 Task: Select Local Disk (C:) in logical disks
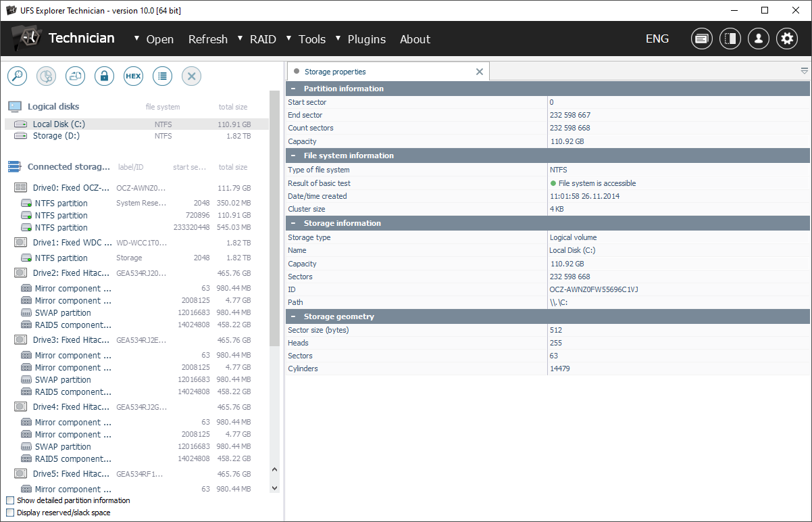[x=136, y=124]
